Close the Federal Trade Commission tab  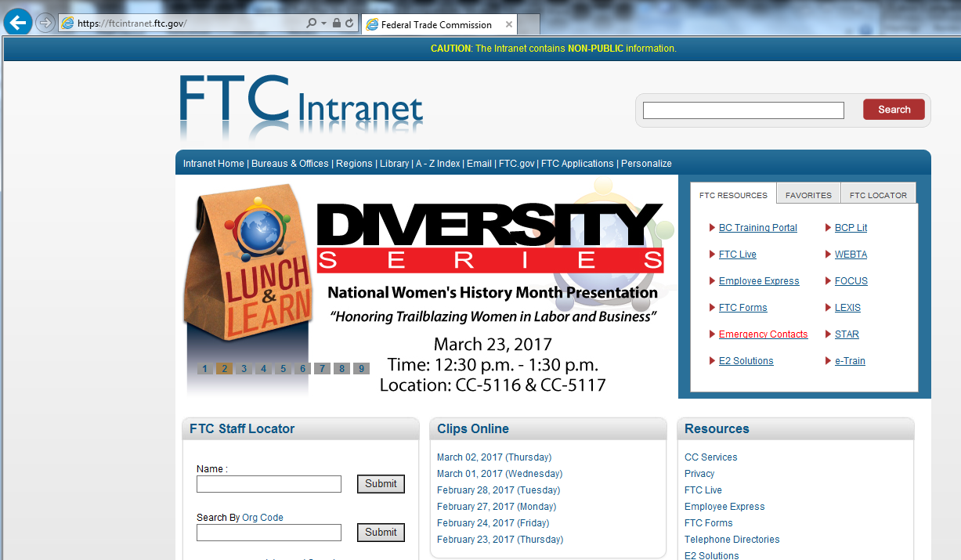pyautogui.click(x=509, y=24)
